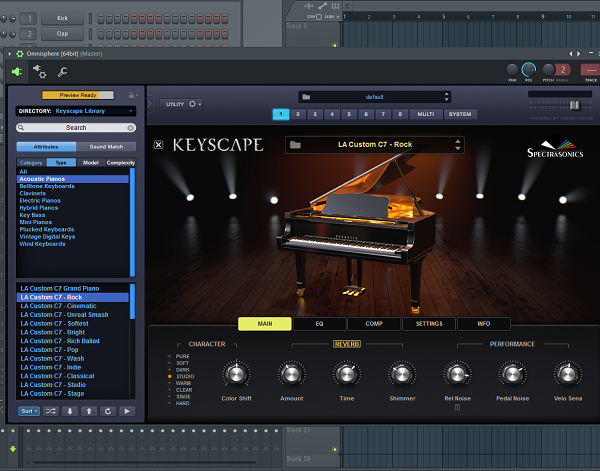Switch to Sound Match tab
This screenshot has width=600, height=471.
point(106,147)
